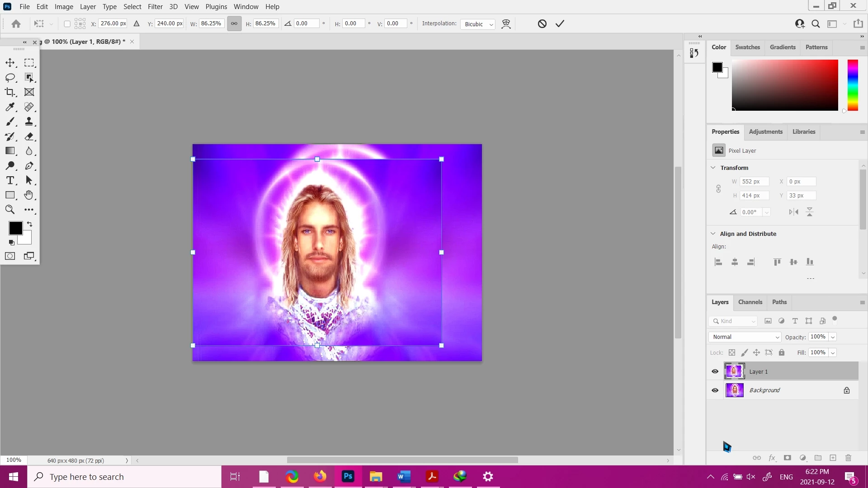
Task: Cancel the transform operation
Action: tap(542, 23)
